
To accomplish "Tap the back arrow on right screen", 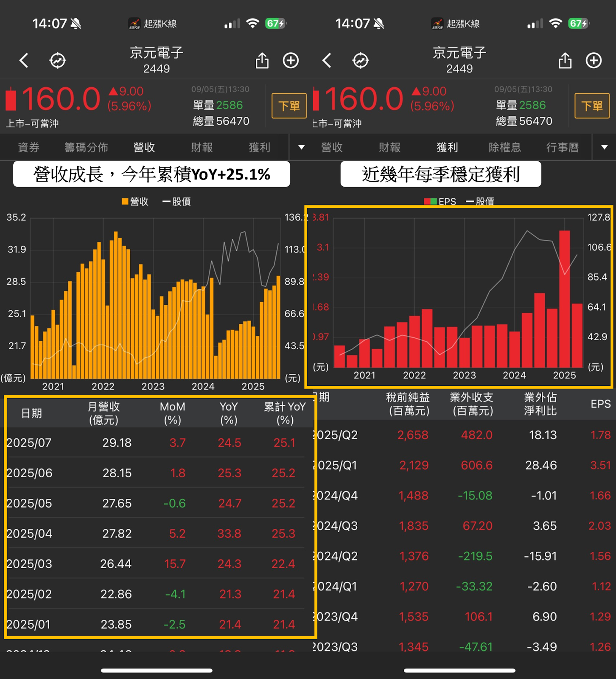I will (x=327, y=61).
